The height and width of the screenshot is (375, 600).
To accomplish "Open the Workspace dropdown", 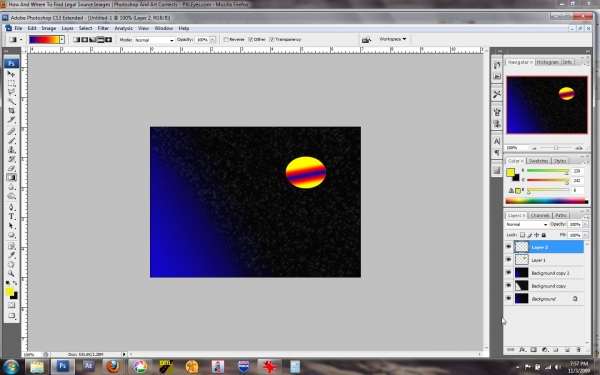I will 392,39.
